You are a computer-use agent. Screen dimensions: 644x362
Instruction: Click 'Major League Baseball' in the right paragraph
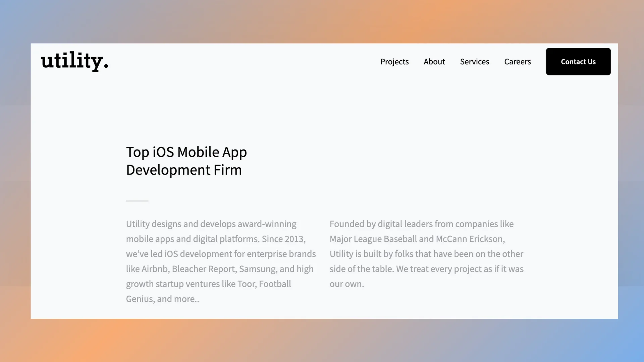pyautogui.click(x=373, y=239)
